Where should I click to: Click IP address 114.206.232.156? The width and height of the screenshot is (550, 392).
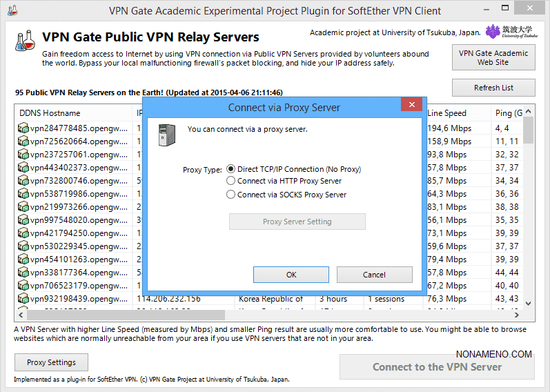coord(168,299)
